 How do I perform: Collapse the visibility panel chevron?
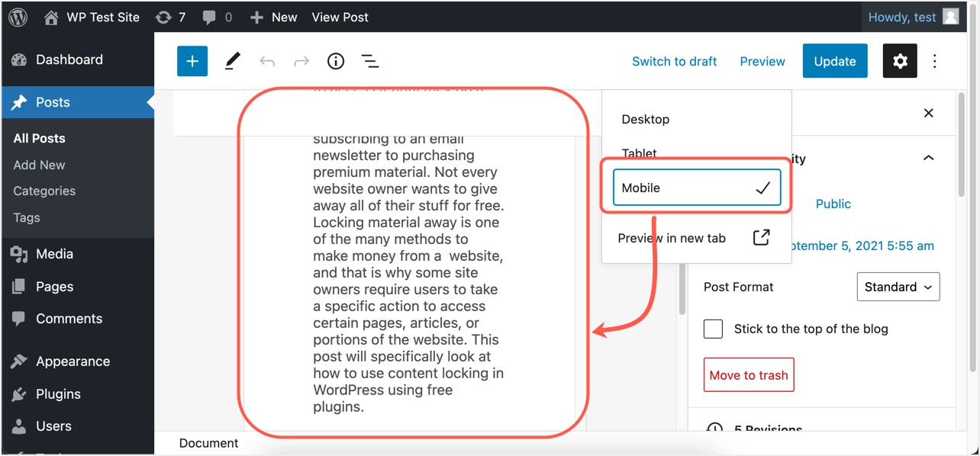coord(928,158)
